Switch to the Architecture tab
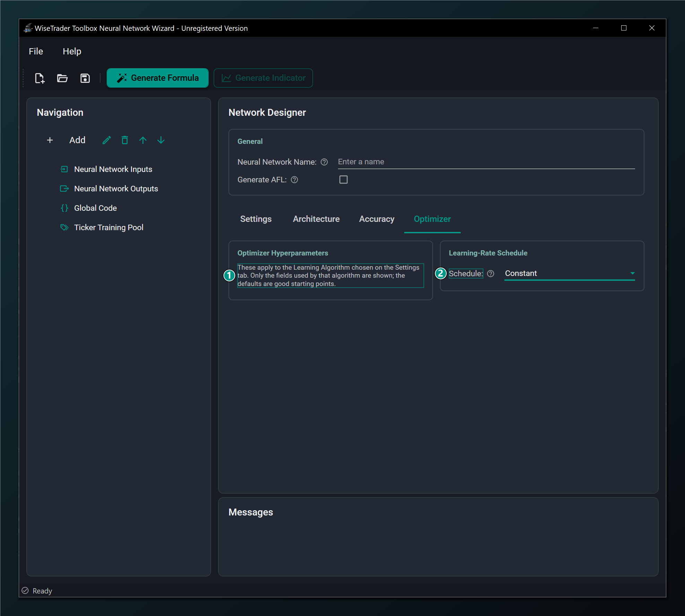Image resolution: width=685 pixels, height=616 pixels. pos(316,219)
